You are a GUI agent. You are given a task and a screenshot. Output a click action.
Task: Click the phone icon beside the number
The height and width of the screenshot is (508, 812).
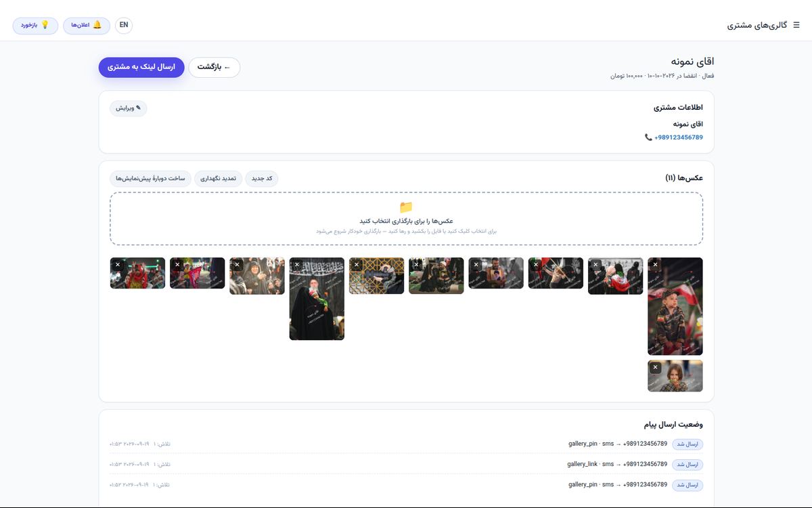pos(648,137)
